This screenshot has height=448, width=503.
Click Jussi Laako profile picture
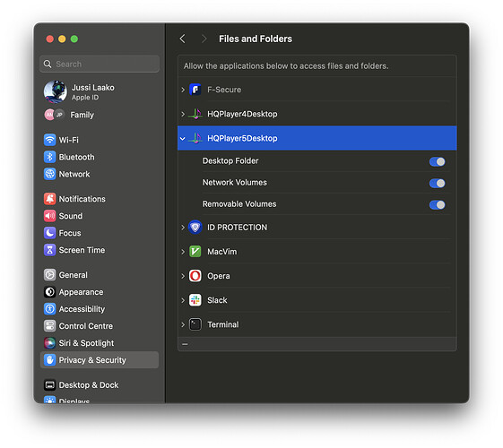pyautogui.click(x=56, y=92)
